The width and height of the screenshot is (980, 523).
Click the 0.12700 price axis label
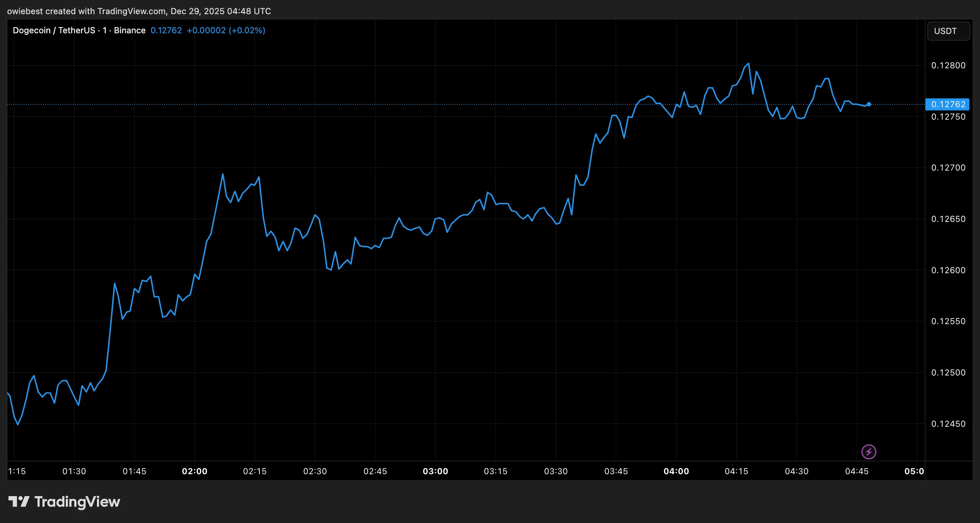pyautogui.click(x=948, y=168)
